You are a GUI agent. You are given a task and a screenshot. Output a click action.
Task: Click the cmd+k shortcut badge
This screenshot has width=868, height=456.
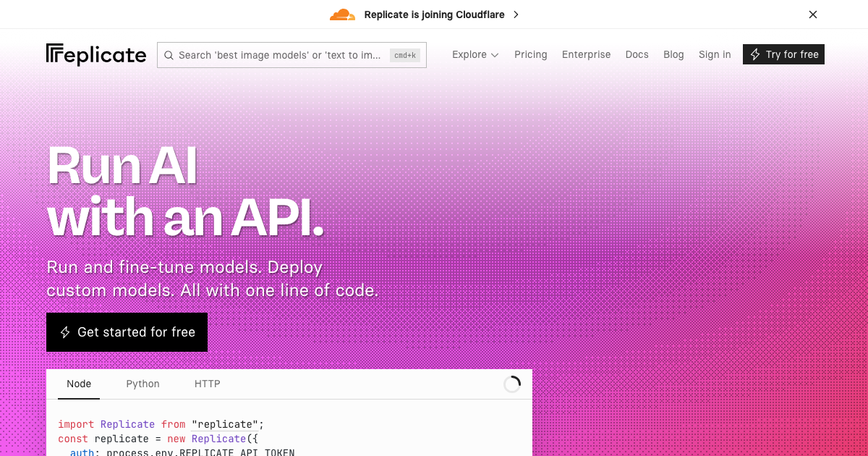pos(405,55)
